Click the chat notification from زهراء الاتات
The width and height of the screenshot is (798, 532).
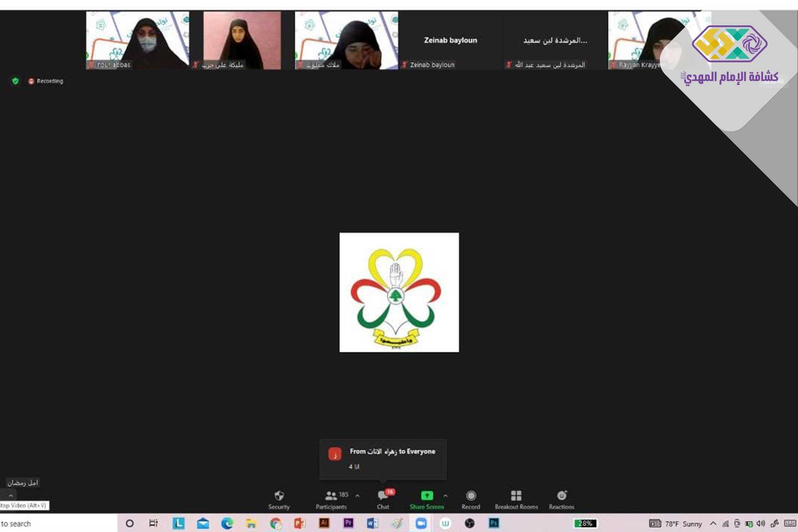[x=383, y=459]
